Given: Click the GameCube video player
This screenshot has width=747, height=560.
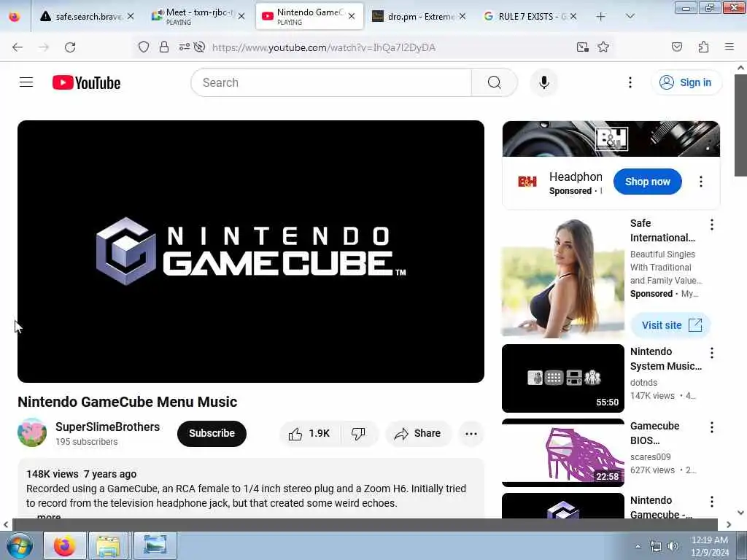Looking at the screenshot, I should coord(251,252).
